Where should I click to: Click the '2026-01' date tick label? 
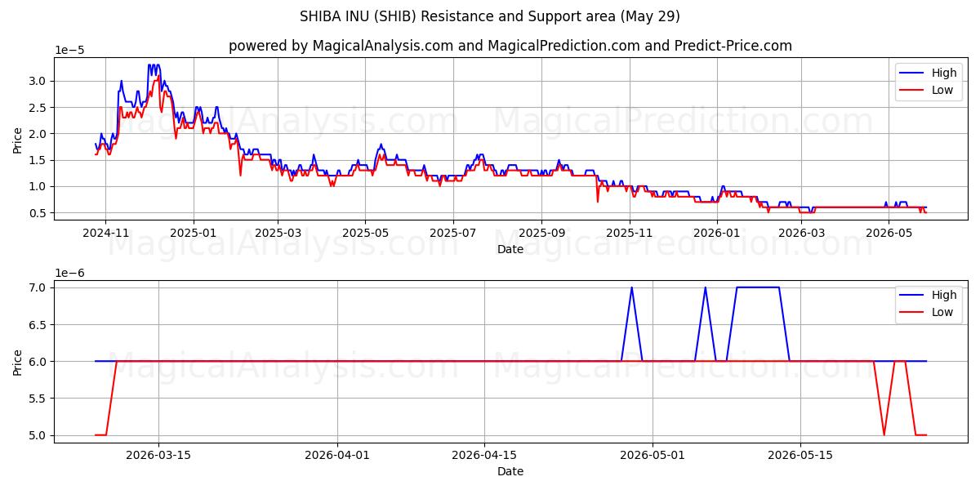point(717,234)
